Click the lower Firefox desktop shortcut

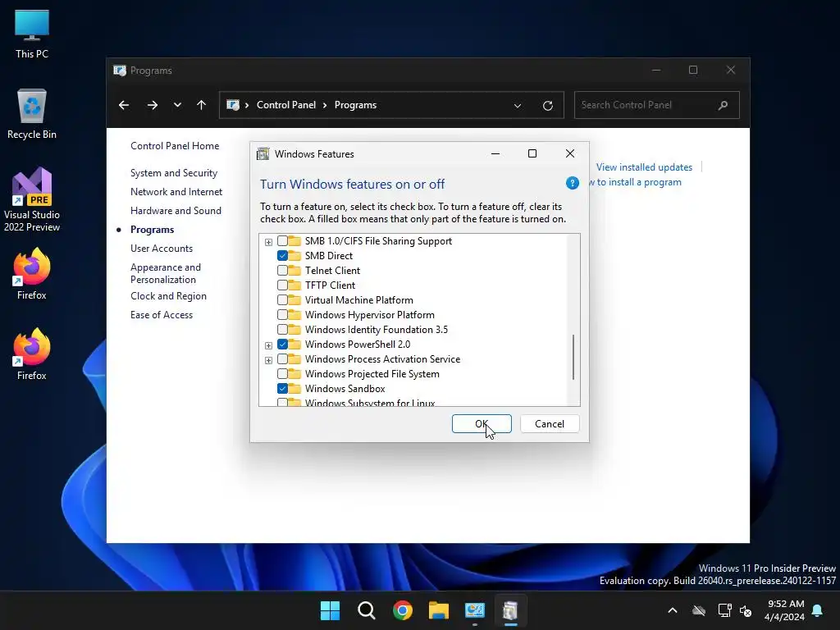32,354
